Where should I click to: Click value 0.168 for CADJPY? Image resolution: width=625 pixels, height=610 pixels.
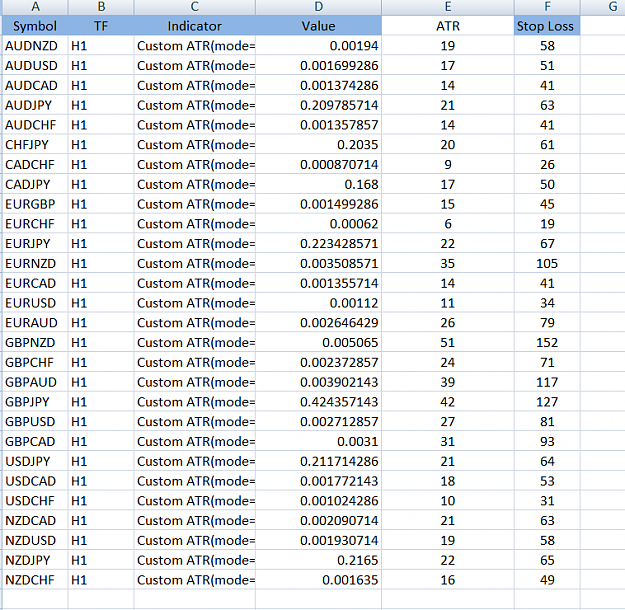[318, 184]
